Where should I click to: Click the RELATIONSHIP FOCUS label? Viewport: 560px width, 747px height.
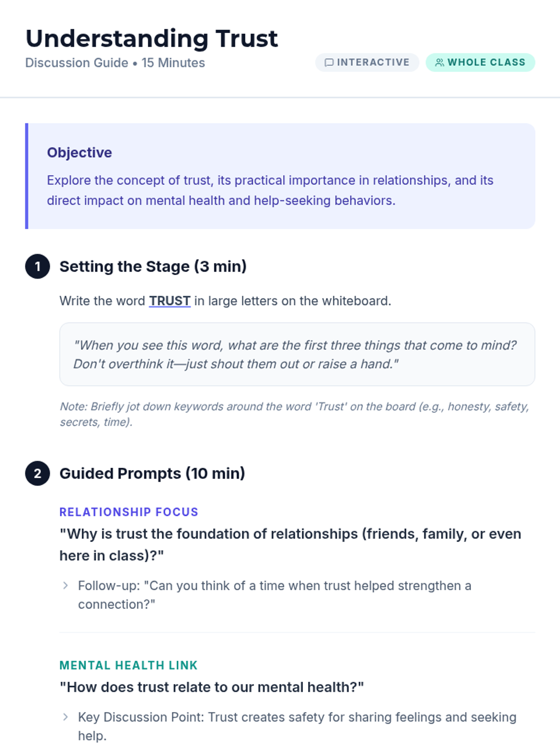pos(128,512)
